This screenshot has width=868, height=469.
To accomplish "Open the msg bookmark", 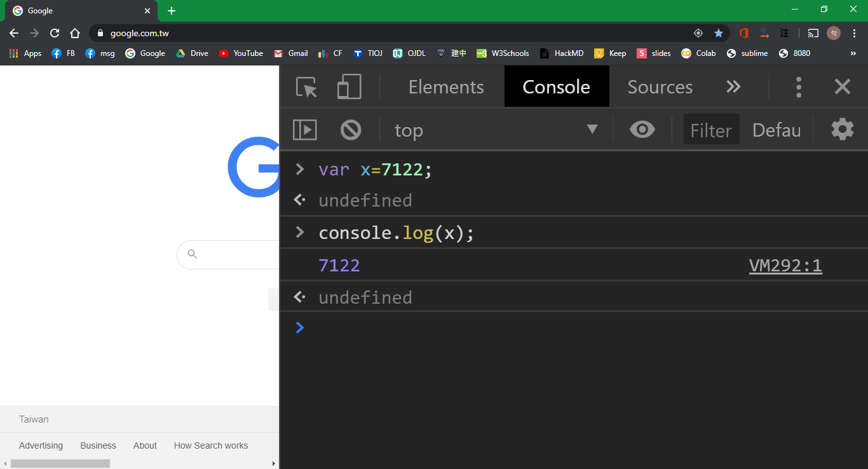I will tap(100, 53).
